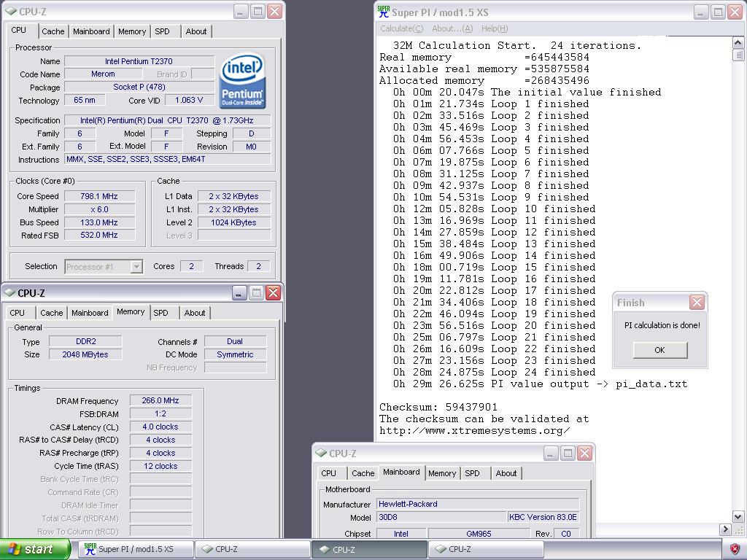Screen dimensions: 747x560
Task: Click the KBC Version 83.0E field
Action: (x=543, y=517)
